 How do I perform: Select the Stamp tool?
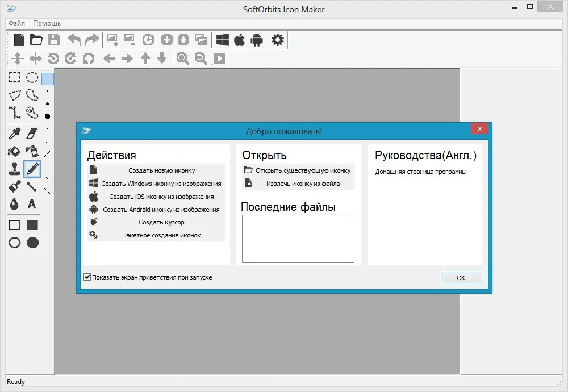14,169
